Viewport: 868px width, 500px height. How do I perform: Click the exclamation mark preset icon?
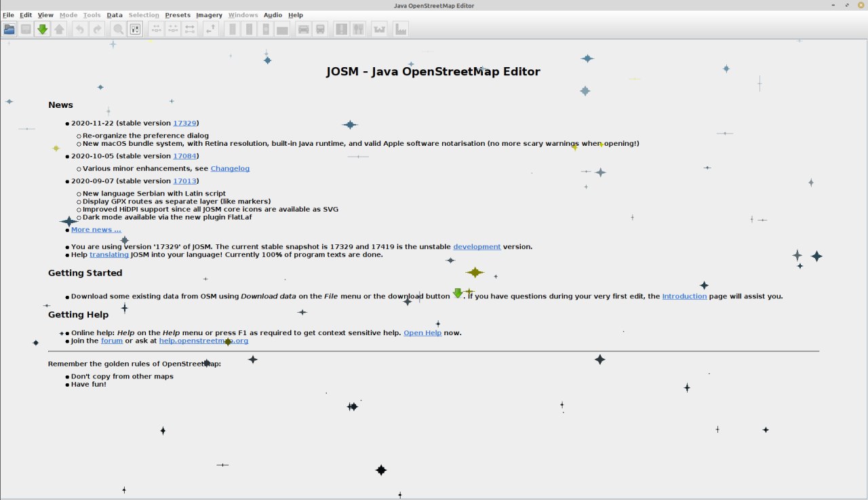click(x=341, y=29)
